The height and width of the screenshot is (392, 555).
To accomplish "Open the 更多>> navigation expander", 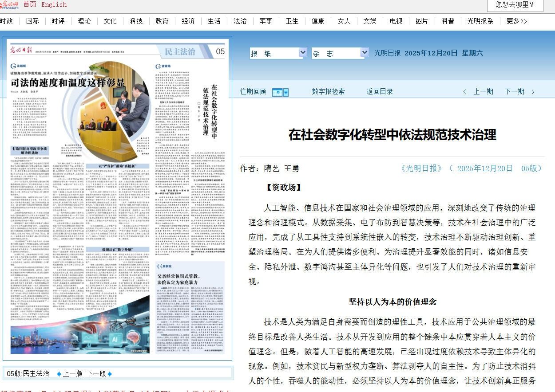I will 516,21.
